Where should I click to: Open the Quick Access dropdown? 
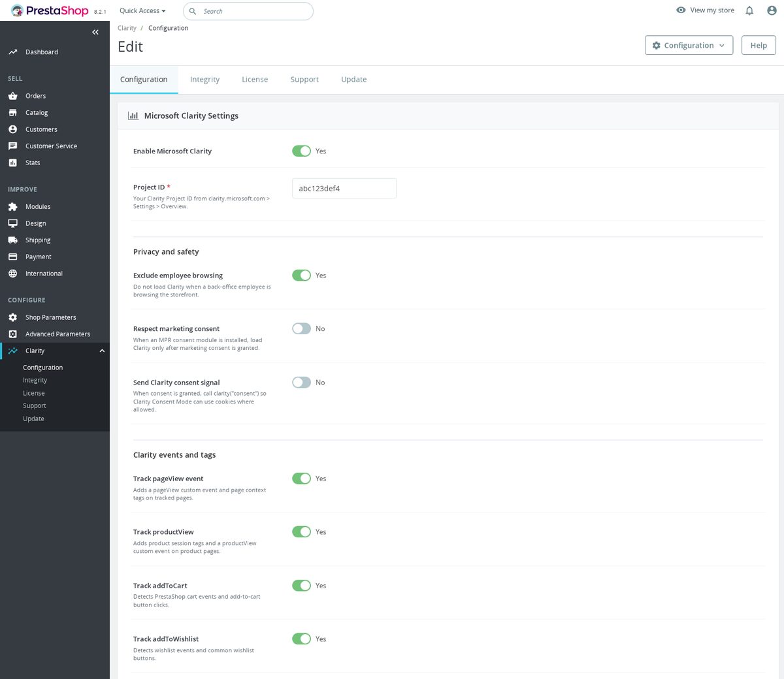tap(142, 10)
